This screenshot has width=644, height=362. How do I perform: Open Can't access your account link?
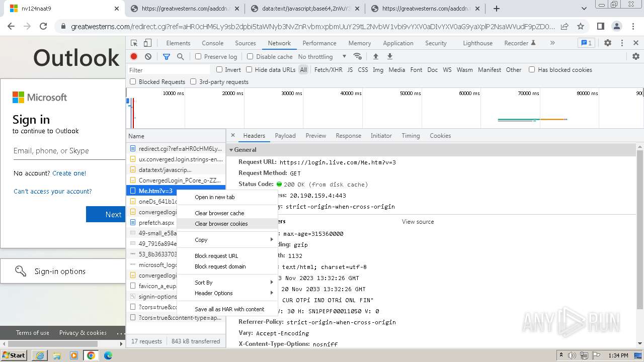click(x=53, y=191)
